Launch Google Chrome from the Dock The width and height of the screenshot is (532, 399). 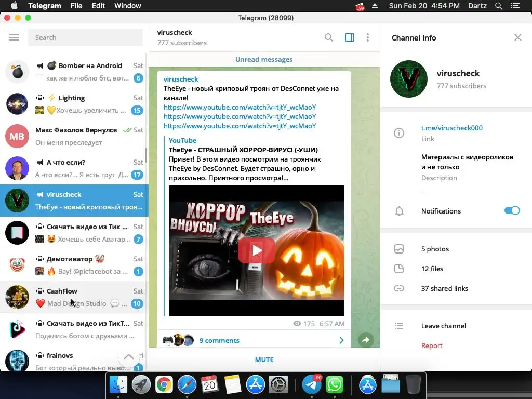coord(164,385)
